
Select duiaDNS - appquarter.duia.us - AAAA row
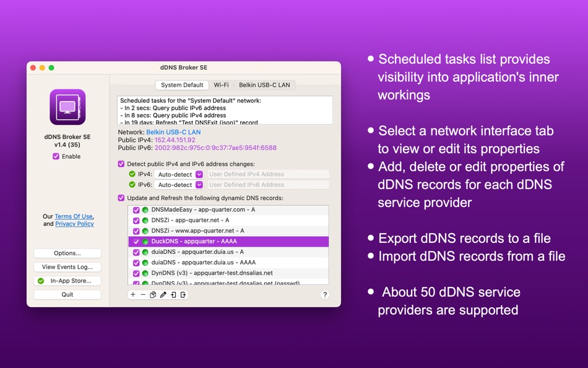click(228, 263)
